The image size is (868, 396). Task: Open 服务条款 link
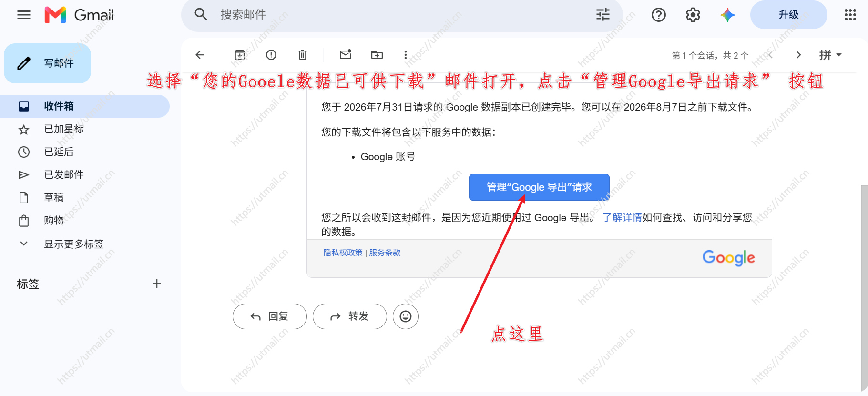coord(385,253)
